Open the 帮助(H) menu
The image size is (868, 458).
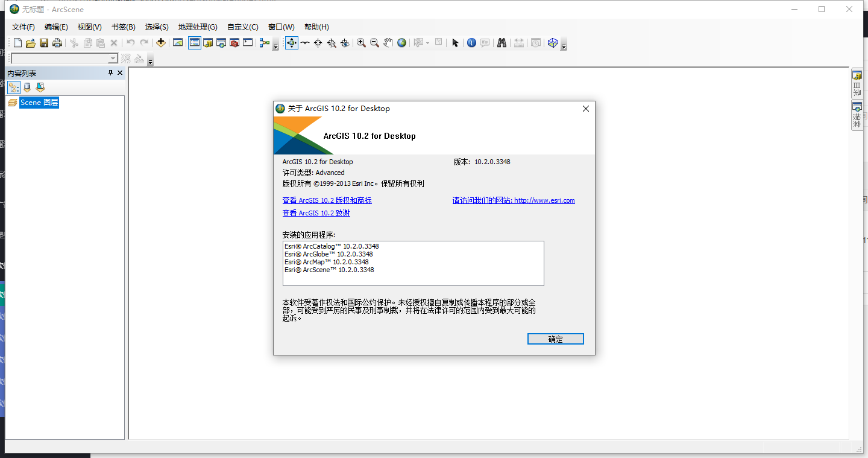click(x=316, y=27)
